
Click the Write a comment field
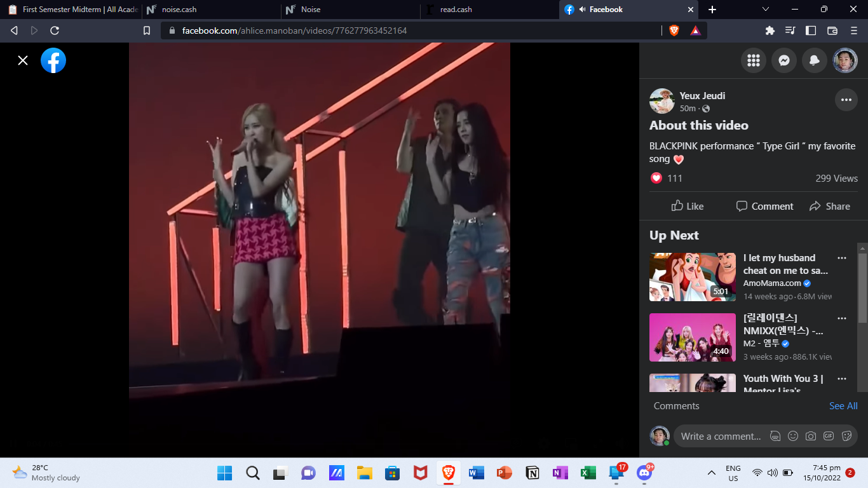click(721, 437)
